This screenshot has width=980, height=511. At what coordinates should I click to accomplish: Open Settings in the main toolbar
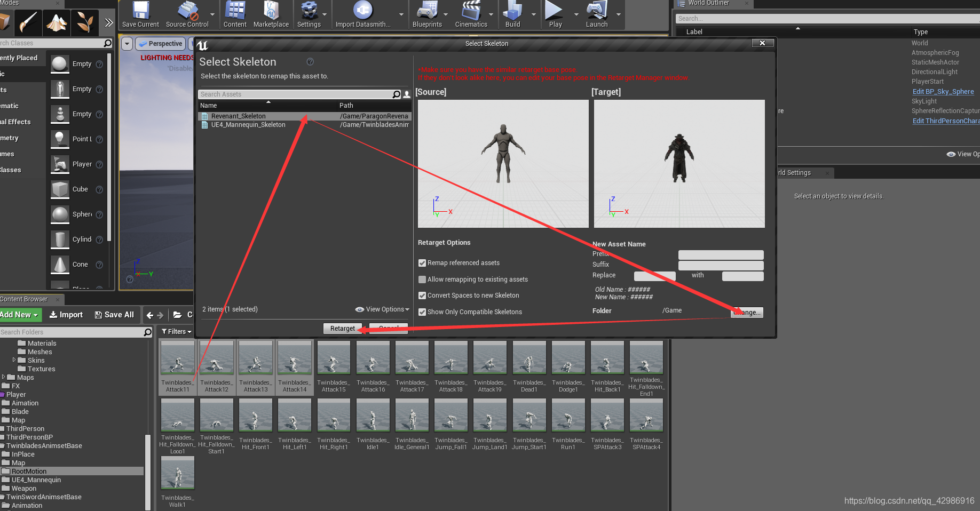(x=309, y=14)
